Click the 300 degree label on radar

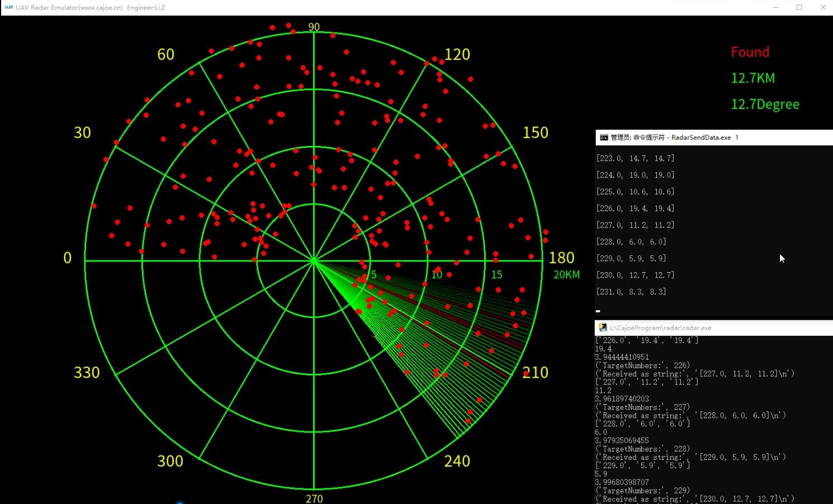point(170,461)
